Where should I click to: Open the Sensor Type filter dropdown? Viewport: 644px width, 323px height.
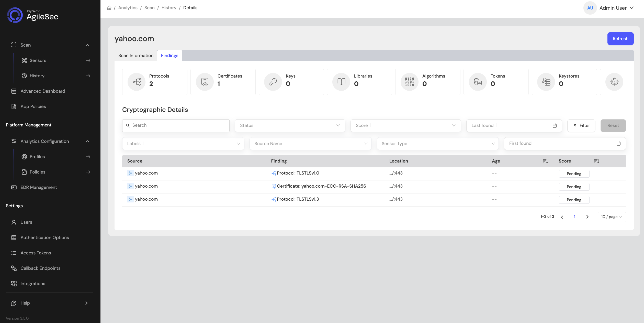438,144
